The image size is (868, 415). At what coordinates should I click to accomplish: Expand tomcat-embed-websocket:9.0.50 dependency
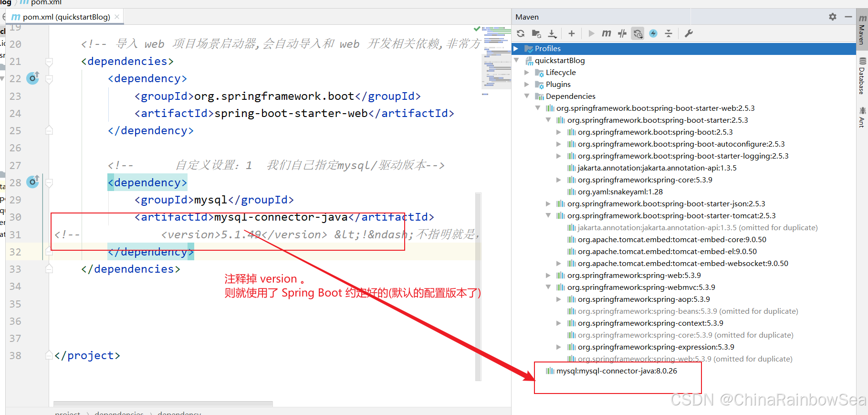click(x=559, y=264)
